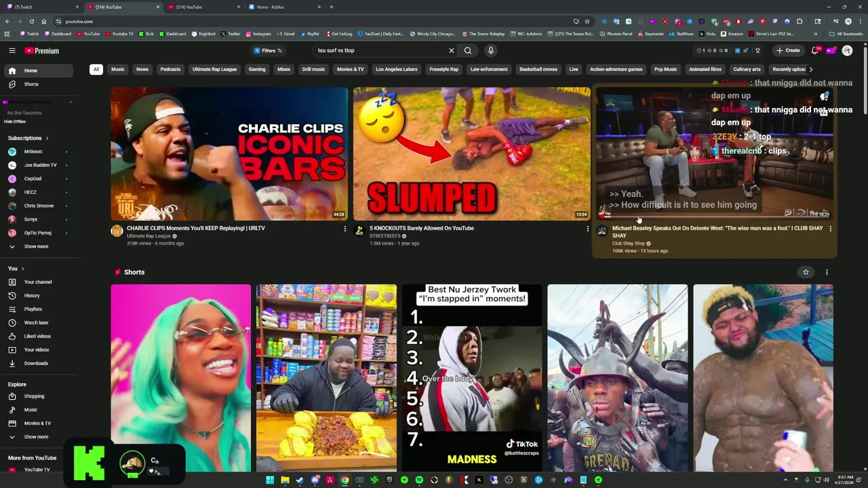This screenshot has width=868, height=488.
Task: Open the Gmail bookmark
Action: pyautogui.click(x=285, y=34)
